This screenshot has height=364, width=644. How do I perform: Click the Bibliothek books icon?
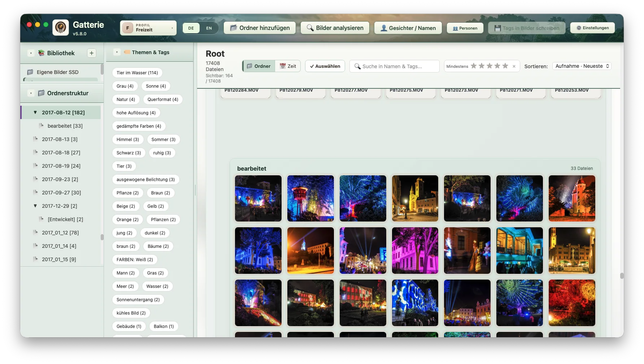42,53
